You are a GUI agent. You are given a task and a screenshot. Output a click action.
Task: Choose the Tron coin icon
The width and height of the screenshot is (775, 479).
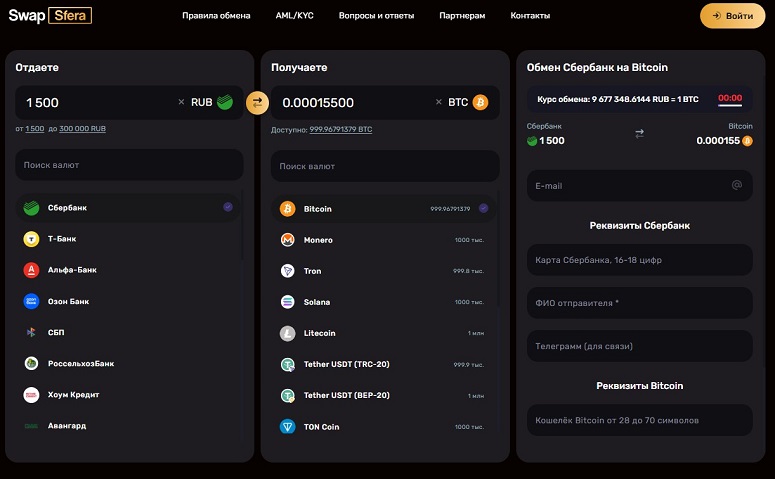pyautogui.click(x=288, y=271)
